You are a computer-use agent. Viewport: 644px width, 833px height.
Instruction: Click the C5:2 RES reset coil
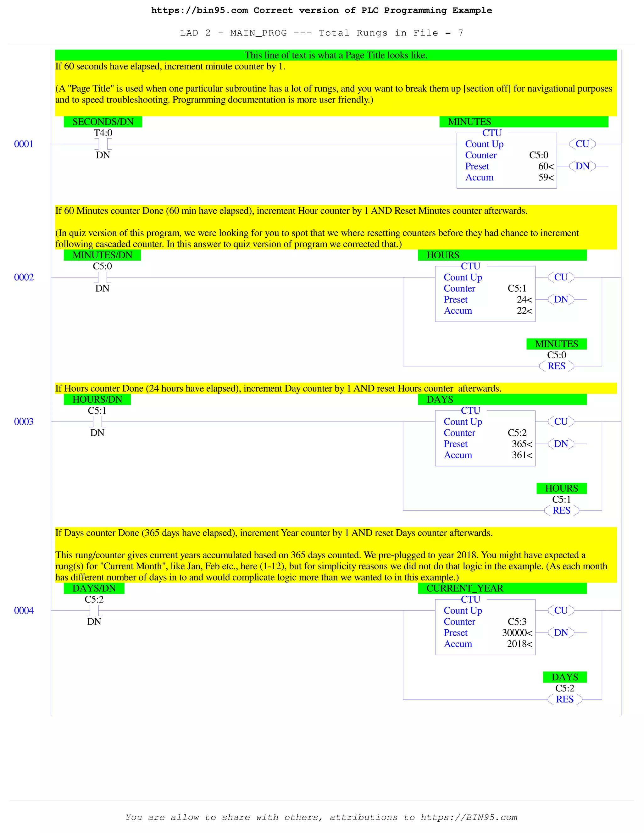pyautogui.click(x=565, y=699)
